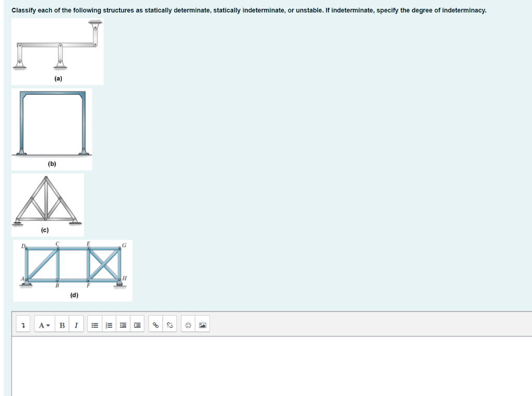Click the "(b)" figure label
Screen dimensions: 532x396
(52, 164)
